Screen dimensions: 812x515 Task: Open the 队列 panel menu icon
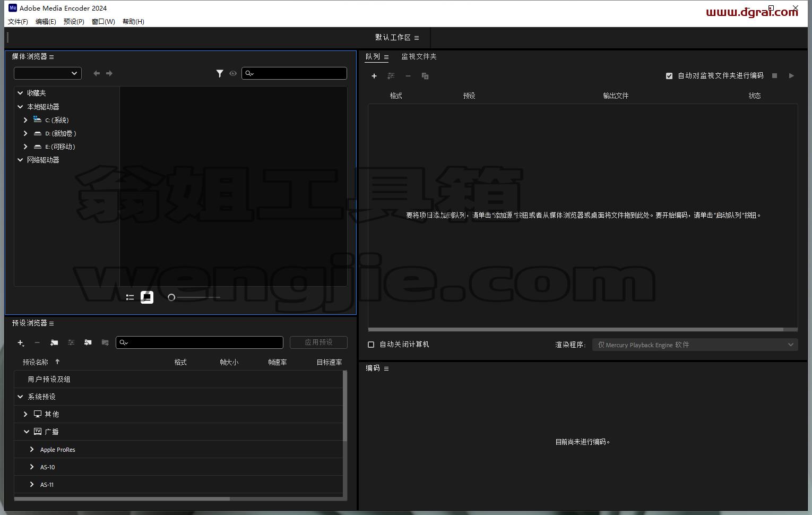click(x=386, y=57)
